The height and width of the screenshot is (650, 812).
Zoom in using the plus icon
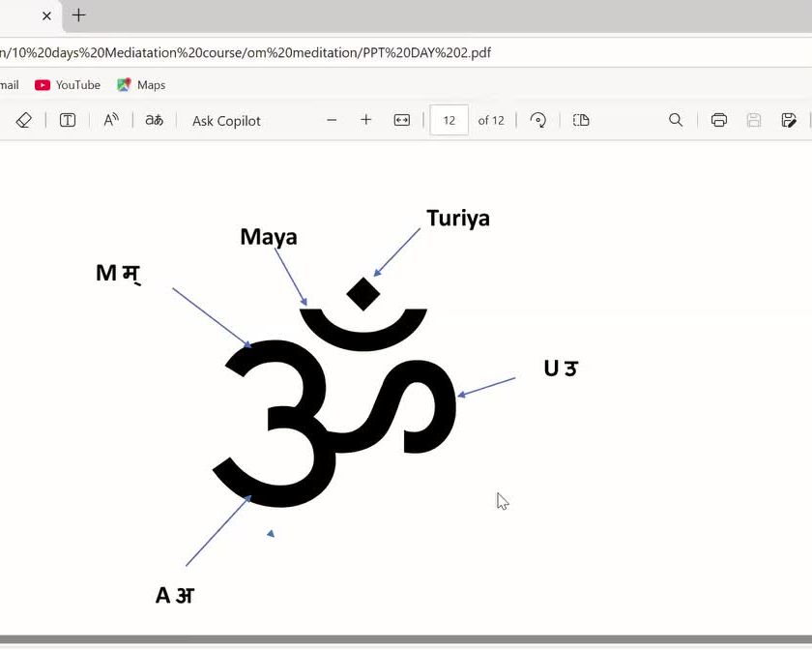tap(365, 120)
